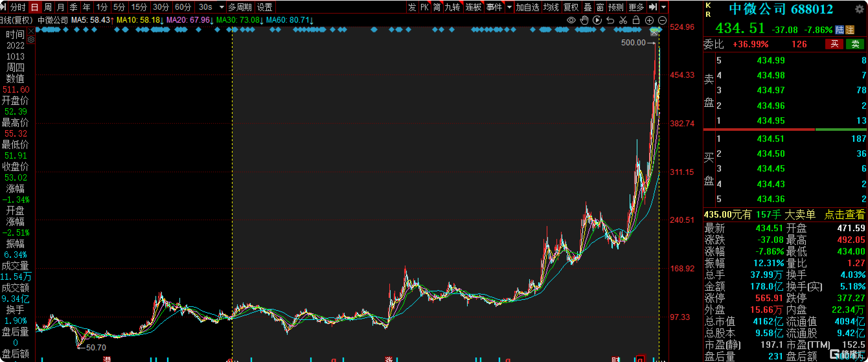
Task: Open small gear icon in data panel
Action: (x=31, y=40)
